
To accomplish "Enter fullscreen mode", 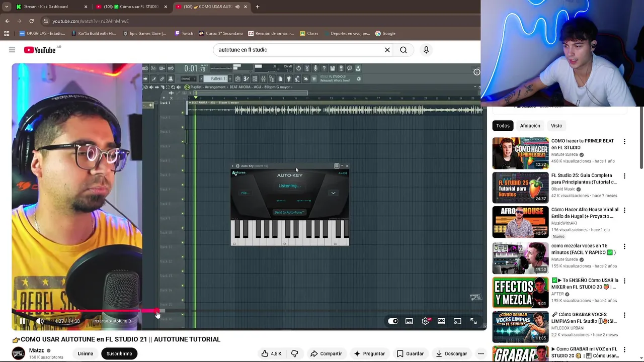I will click(473, 321).
